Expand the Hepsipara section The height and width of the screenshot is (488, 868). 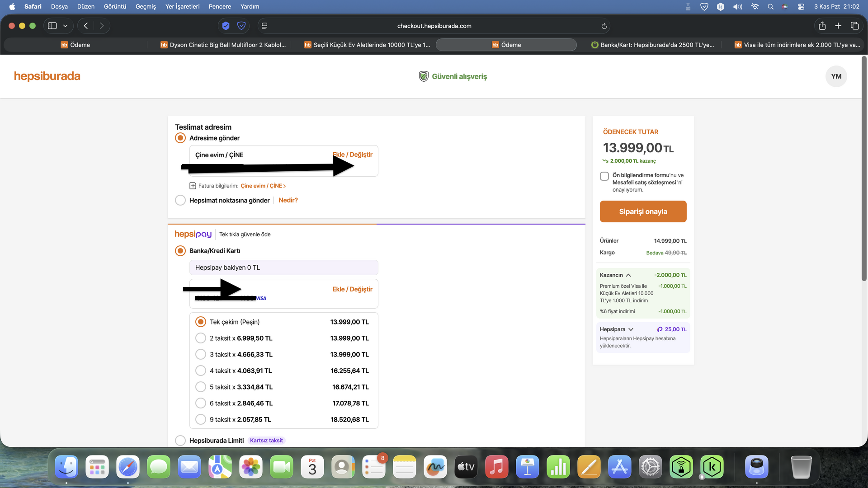pos(631,329)
